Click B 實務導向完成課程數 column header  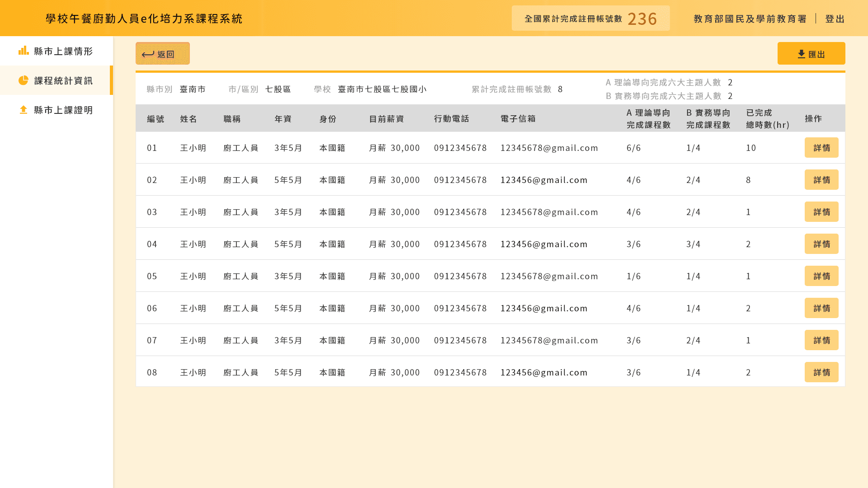coord(708,118)
